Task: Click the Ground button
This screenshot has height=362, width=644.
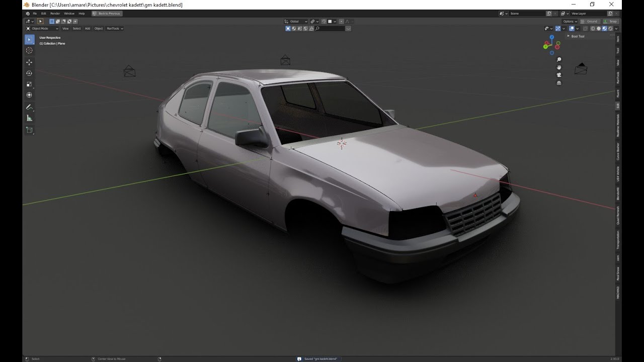Action: [x=590, y=22]
